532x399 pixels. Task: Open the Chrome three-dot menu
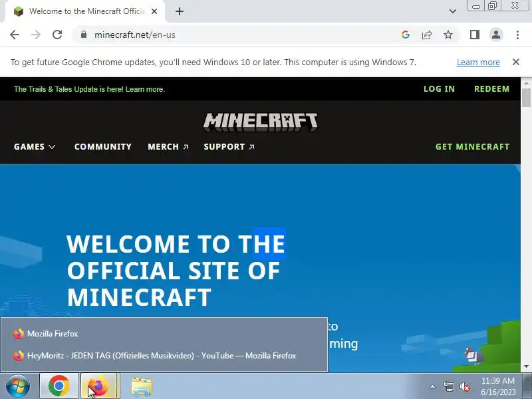click(x=517, y=35)
